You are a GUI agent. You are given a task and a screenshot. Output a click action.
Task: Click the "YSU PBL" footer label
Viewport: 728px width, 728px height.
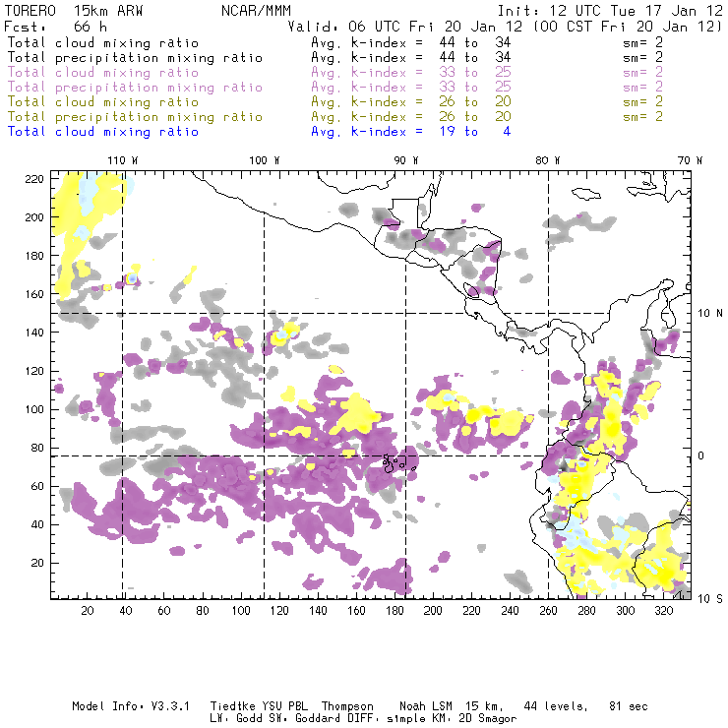284,706
